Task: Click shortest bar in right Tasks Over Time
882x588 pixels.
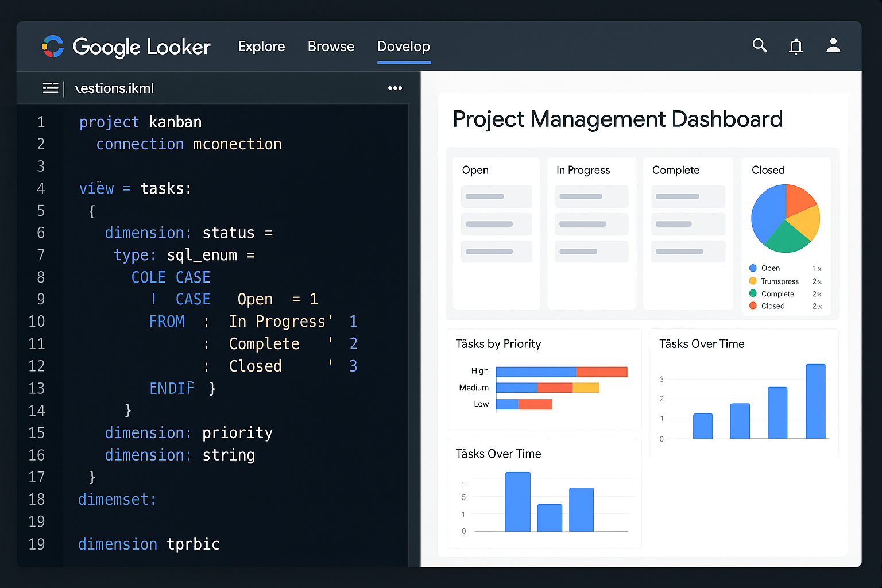Action: coord(703,426)
